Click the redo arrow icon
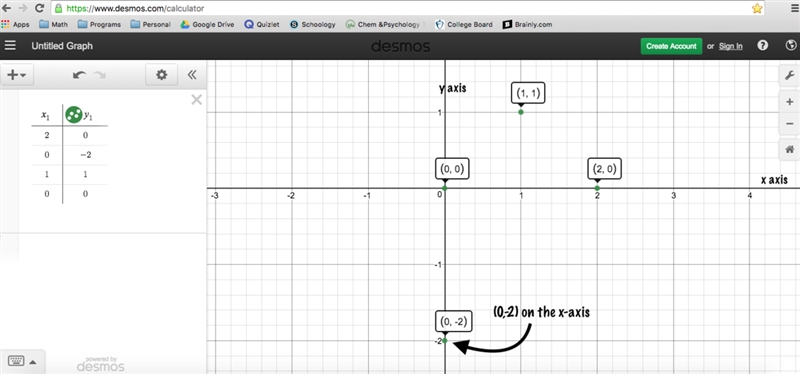 pos(99,75)
